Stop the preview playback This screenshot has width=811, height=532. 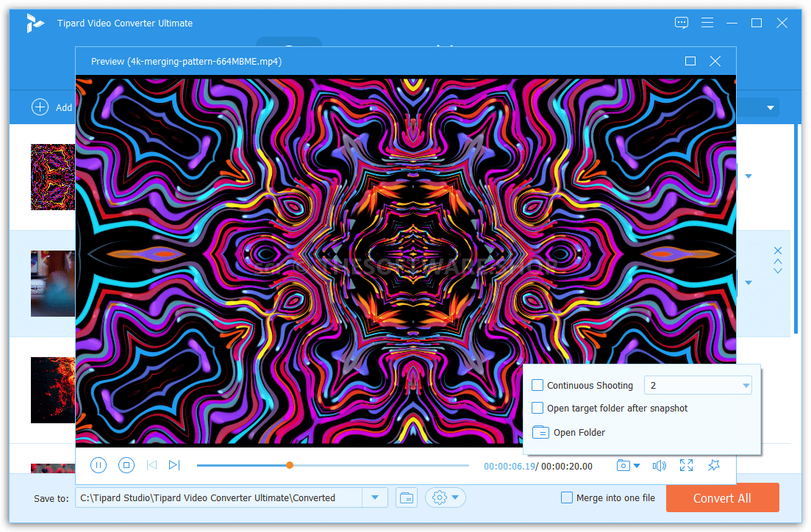pos(126,465)
